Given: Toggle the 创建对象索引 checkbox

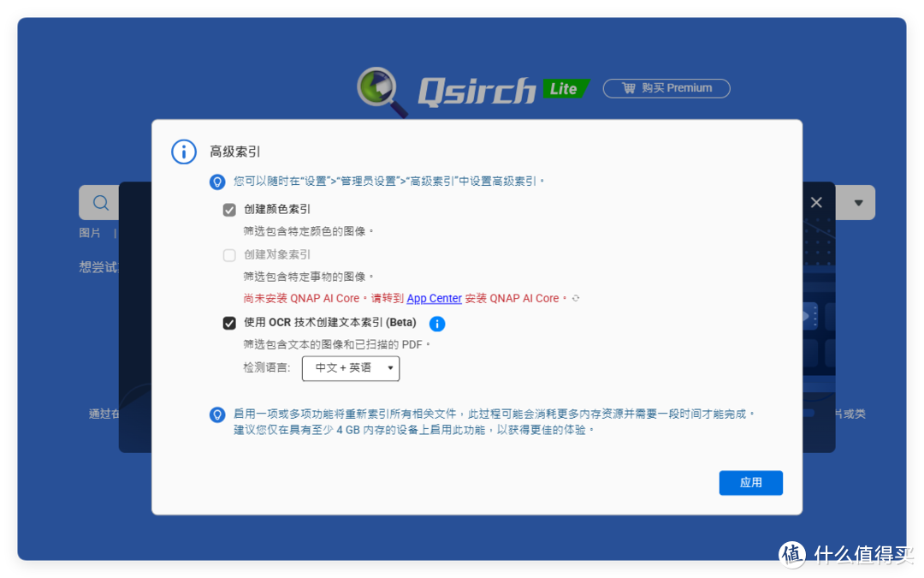Looking at the screenshot, I should (x=229, y=255).
